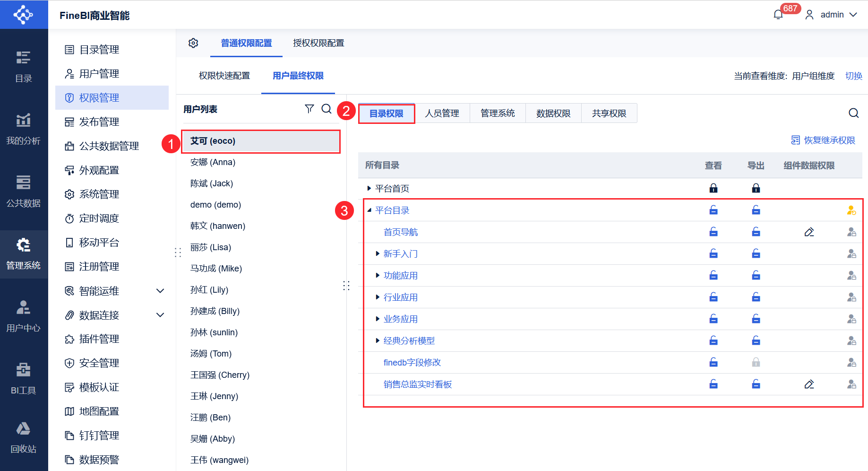Click 恢复继承权限 link

pyautogui.click(x=823, y=140)
